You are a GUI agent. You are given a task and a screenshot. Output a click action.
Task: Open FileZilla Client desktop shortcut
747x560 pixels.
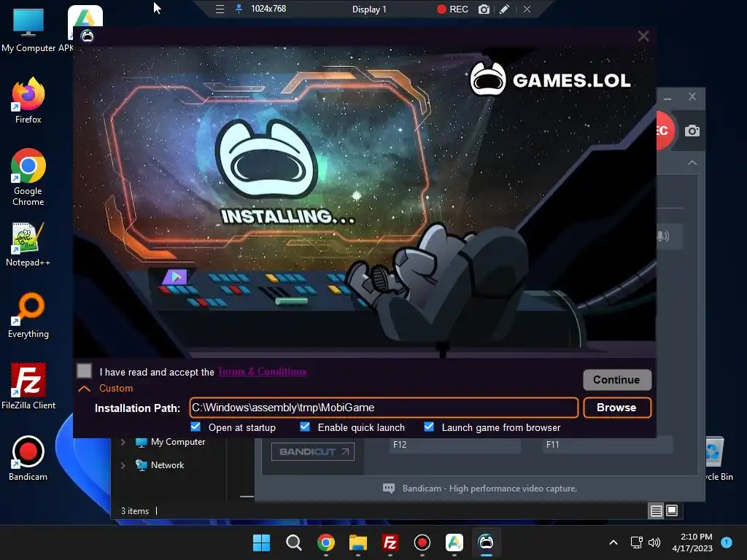tap(28, 386)
